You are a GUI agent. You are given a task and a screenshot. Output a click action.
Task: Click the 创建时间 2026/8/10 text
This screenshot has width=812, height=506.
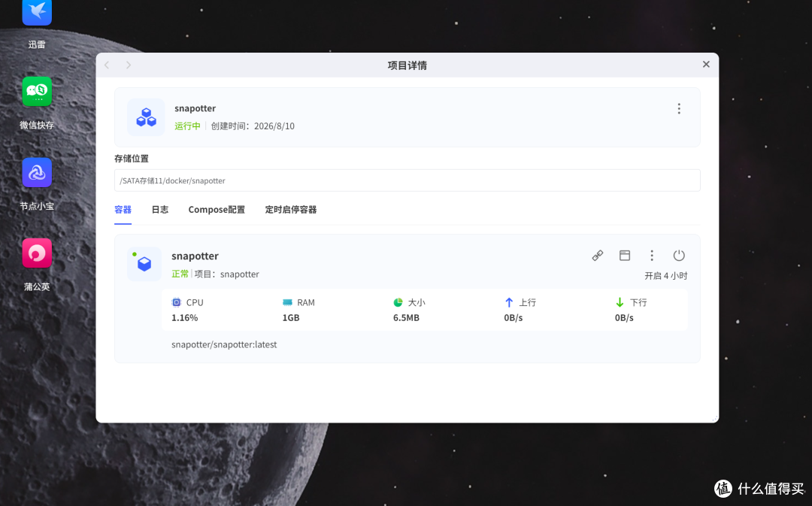click(x=252, y=126)
